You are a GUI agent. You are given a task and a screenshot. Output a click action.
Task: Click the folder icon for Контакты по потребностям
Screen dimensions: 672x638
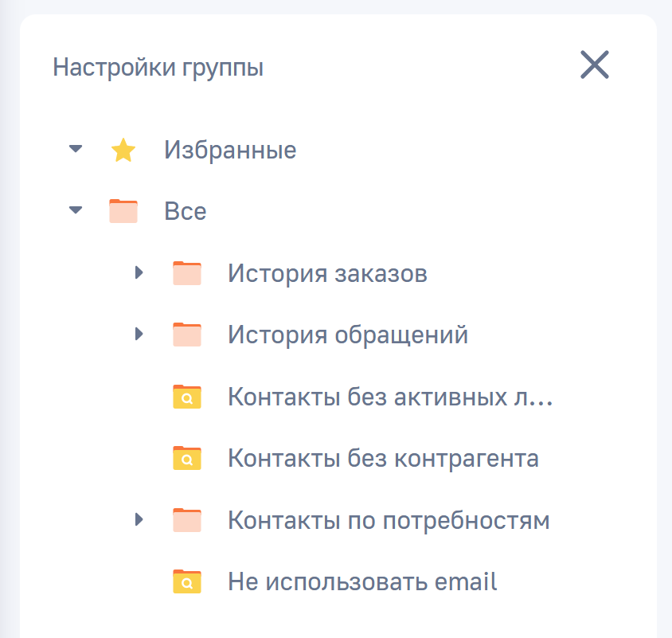186,519
